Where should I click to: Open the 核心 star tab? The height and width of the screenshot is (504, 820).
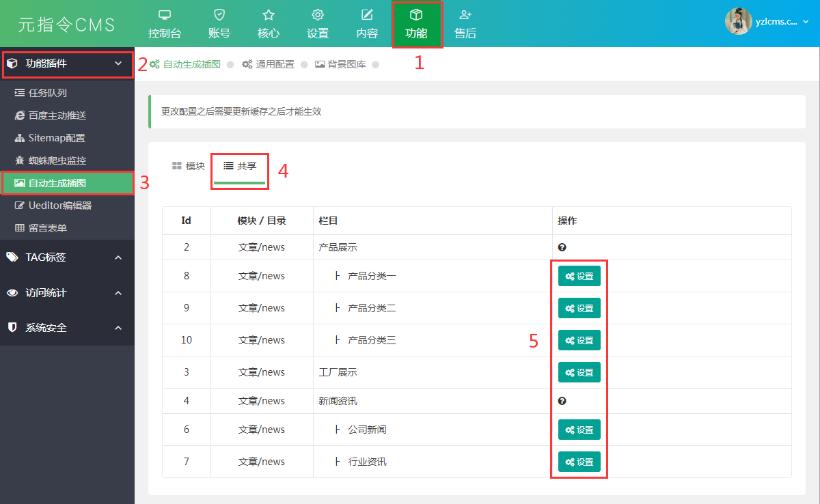coord(269,24)
